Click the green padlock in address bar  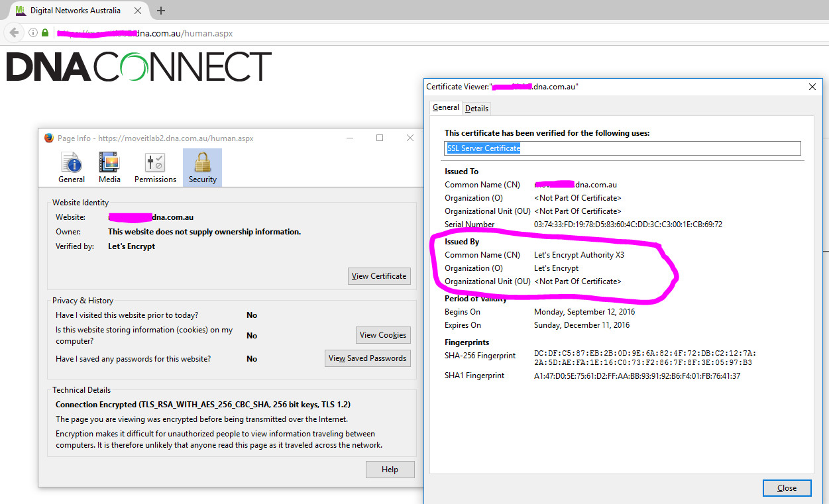click(x=45, y=32)
